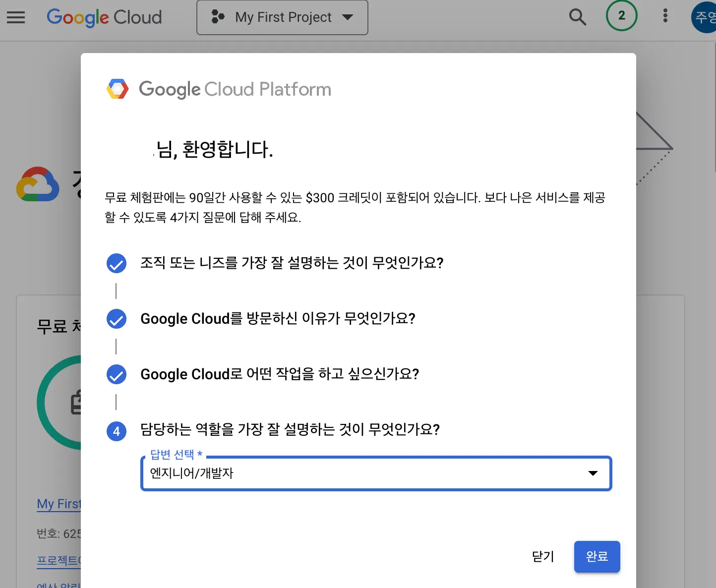Select the organization or needs question step
Screen dimensions: 716x588
click(x=292, y=263)
